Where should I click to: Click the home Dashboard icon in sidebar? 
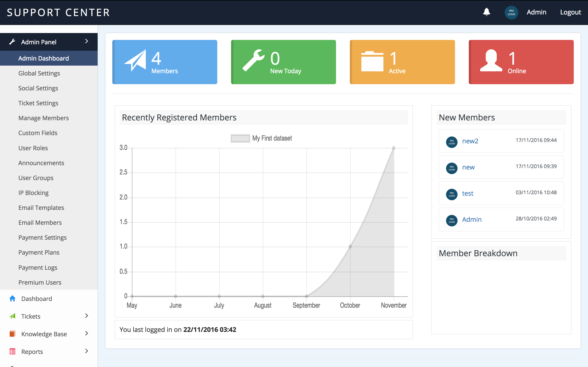coord(12,299)
